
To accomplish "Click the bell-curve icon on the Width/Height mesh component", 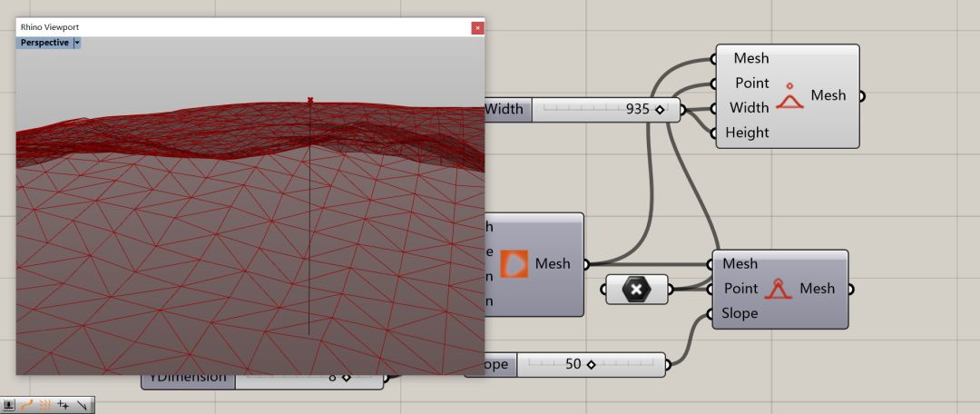I will [790, 96].
